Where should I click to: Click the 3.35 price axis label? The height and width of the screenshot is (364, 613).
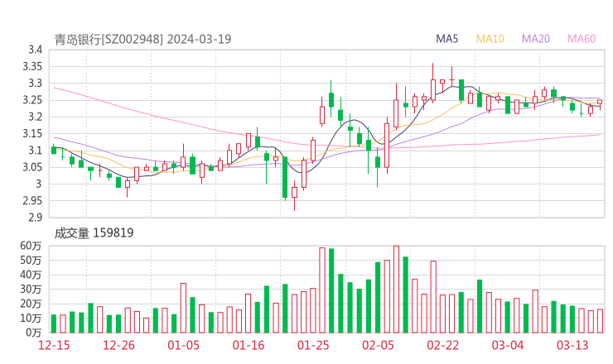[32, 66]
